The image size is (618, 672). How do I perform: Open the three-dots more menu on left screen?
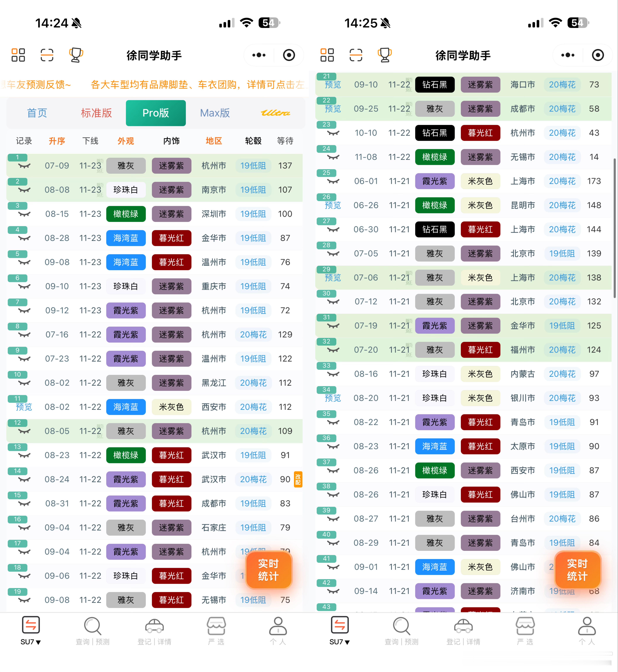point(259,55)
